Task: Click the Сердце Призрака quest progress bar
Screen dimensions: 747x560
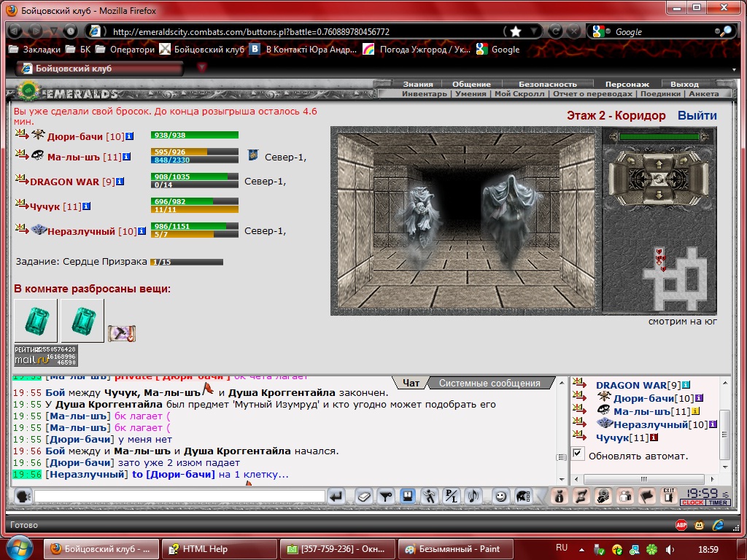Action: point(187,262)
